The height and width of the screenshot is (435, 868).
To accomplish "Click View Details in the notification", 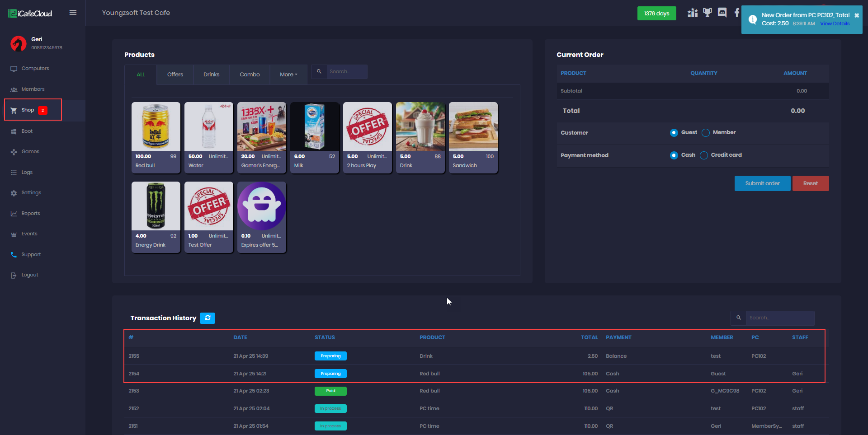I will point(835,24).
